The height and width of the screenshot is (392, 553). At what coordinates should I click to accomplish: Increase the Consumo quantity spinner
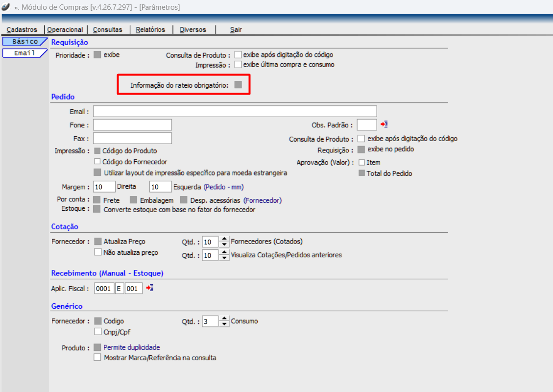(224, 319)
